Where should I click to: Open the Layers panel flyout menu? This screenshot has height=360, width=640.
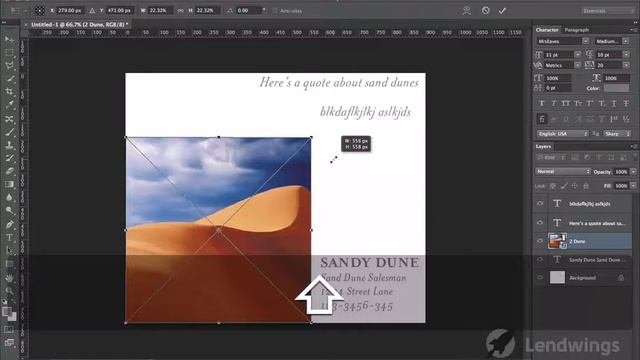pyautogui.click(x=633, y=147)
